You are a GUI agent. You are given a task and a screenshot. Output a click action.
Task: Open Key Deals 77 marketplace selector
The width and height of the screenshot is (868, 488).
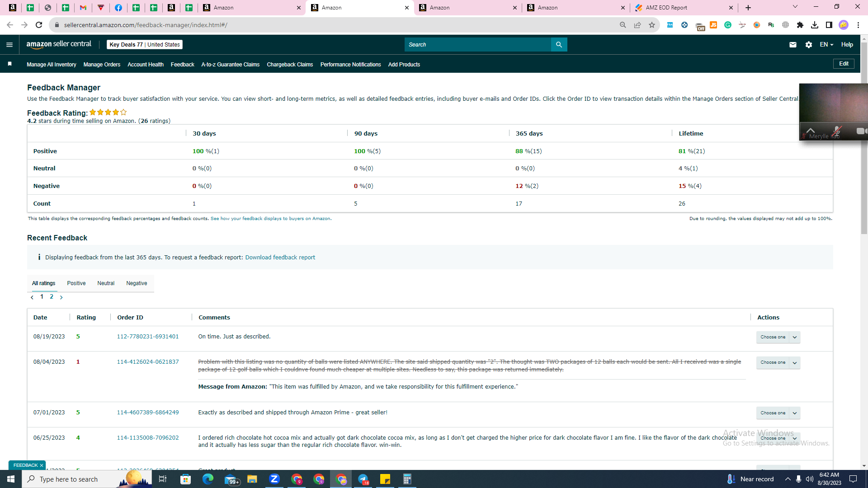coord(145,45)
